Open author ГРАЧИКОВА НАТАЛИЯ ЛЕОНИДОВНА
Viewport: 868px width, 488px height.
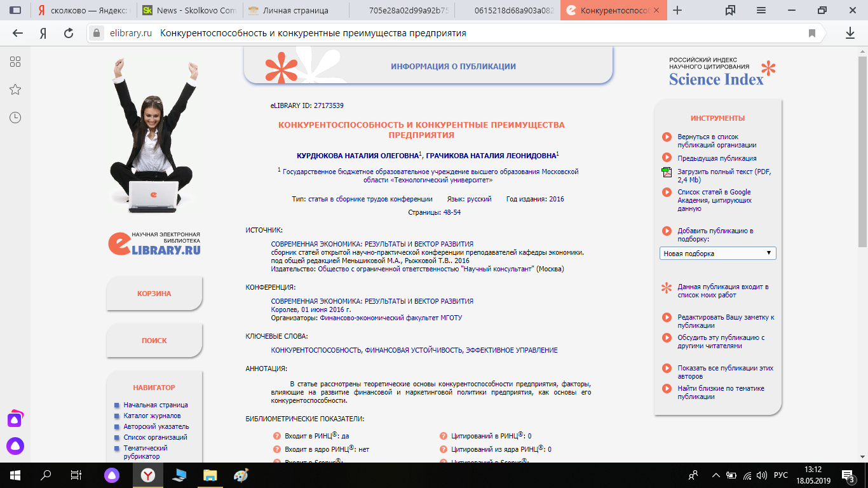491,156
